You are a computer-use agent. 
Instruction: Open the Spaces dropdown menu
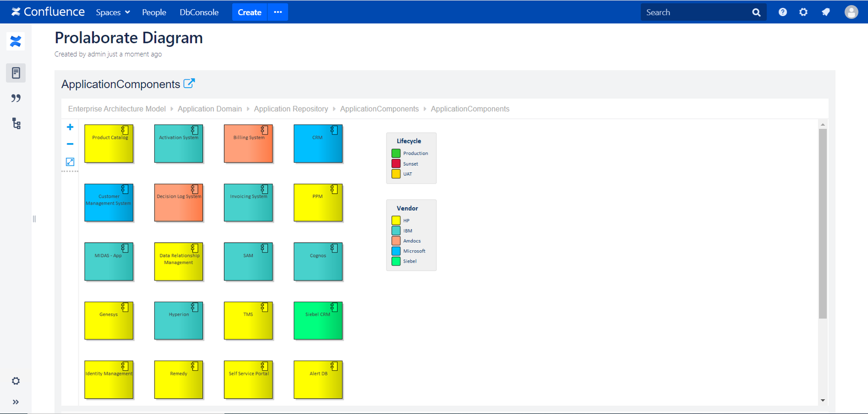click(113, 12)
